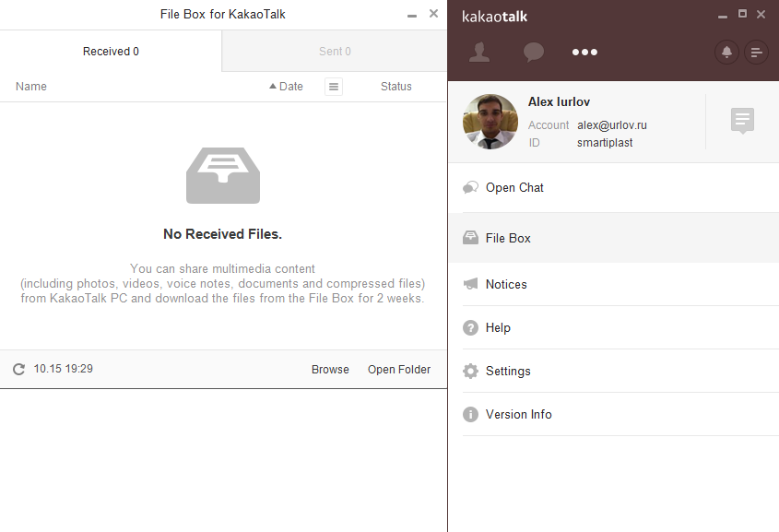Image resolution: width=779 pixels, height=532 pixels.
Task: Open the Notices menu entry
Action: coord(614,284)
